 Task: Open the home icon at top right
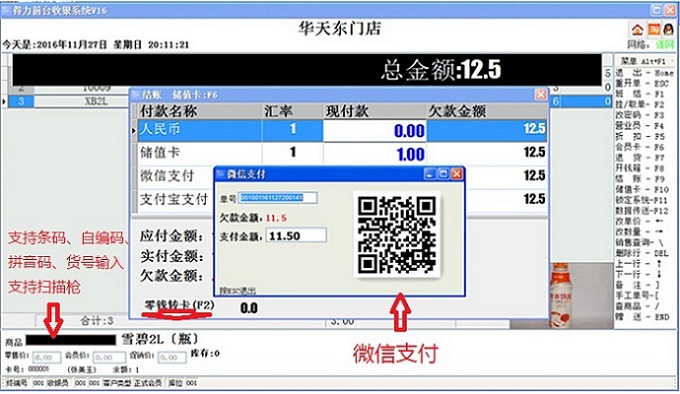[638, 29]
